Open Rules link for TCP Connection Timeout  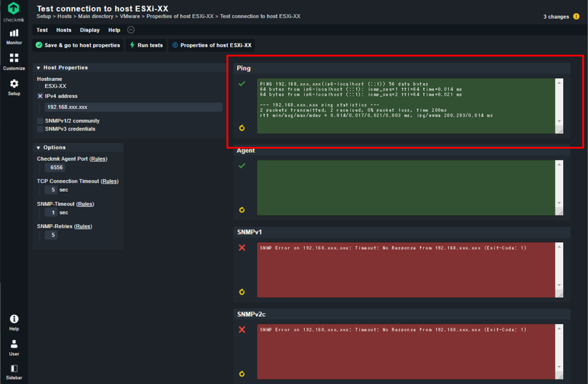point(110,181)
